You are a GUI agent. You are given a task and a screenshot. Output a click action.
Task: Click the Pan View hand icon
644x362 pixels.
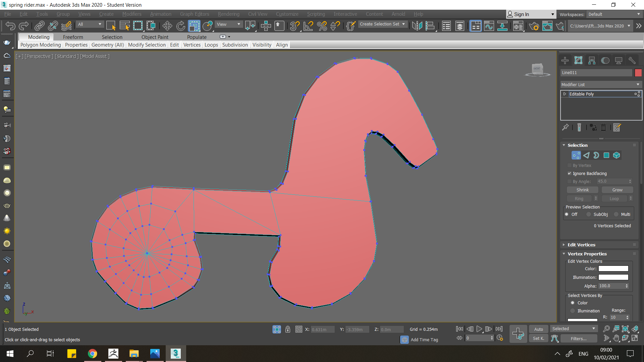pos(616,338)
